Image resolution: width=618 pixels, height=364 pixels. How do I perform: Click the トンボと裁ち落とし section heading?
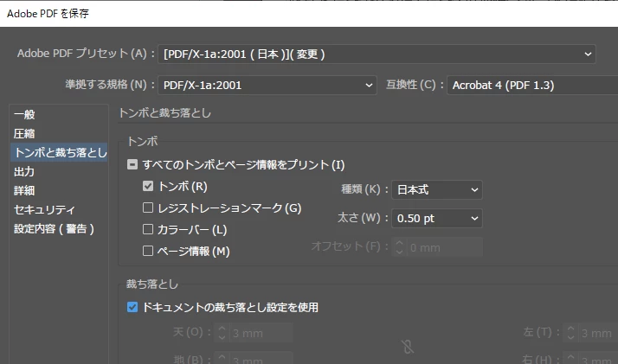tap(164, 113)
